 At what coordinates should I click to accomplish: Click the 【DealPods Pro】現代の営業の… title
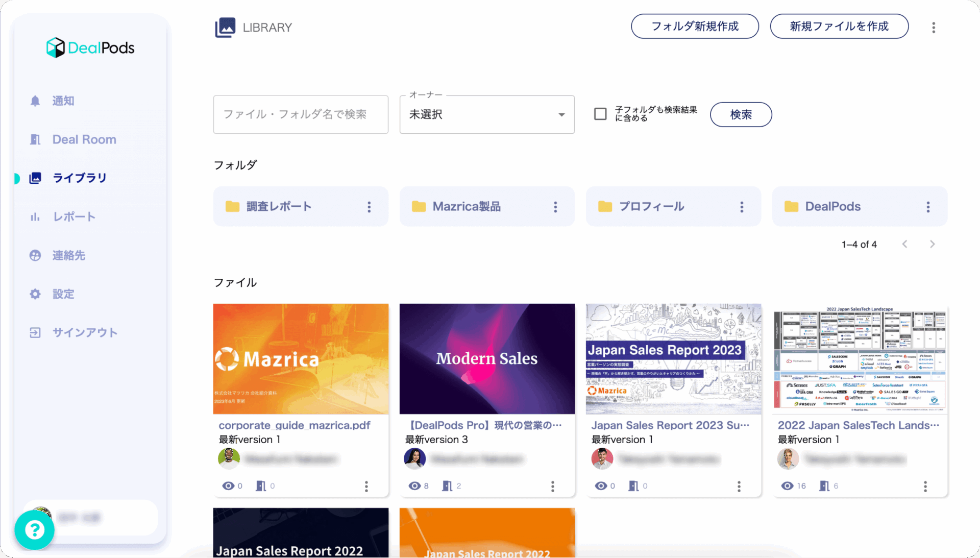click(484, 425)
